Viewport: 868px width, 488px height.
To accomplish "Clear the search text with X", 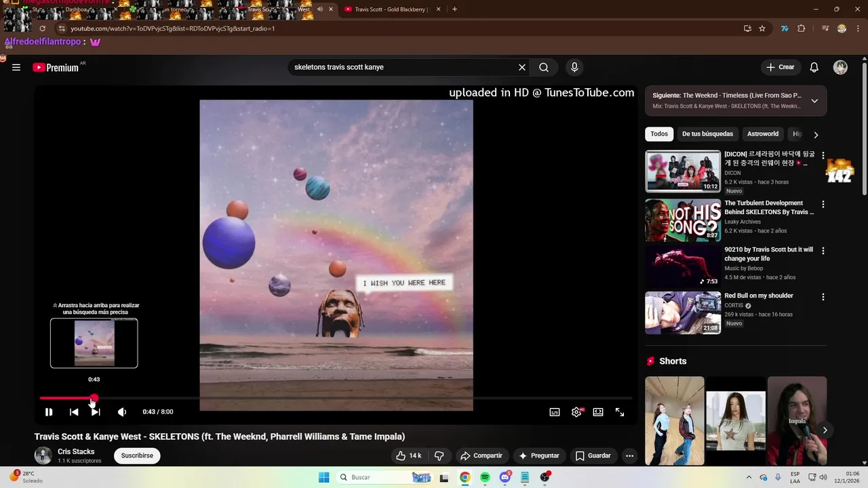I will (x=522, y=67).
